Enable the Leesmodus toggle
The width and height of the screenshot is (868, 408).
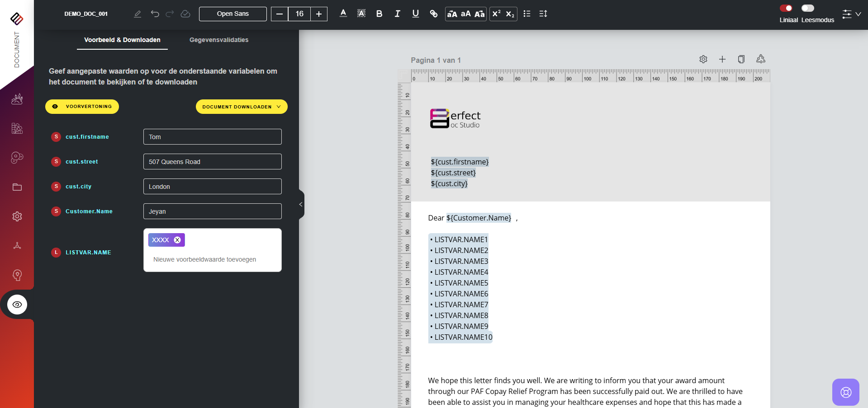click(x=807, y=8)
